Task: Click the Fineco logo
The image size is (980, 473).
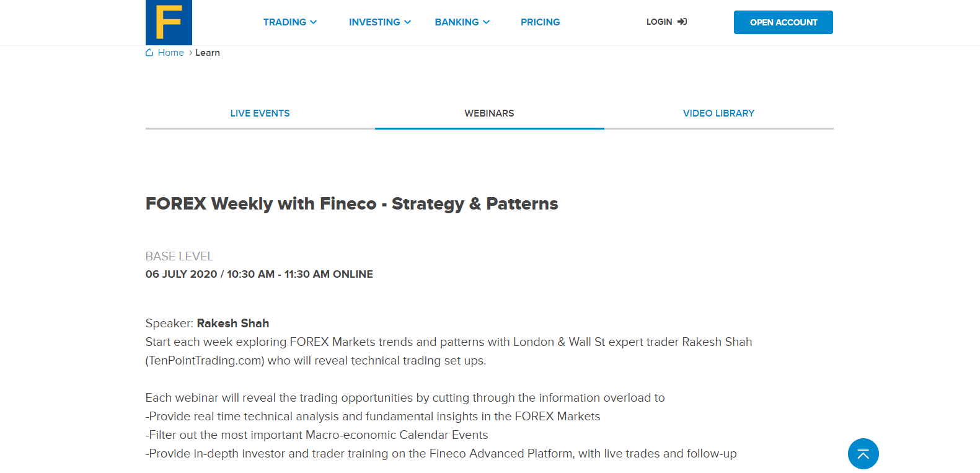Action: 169,22
